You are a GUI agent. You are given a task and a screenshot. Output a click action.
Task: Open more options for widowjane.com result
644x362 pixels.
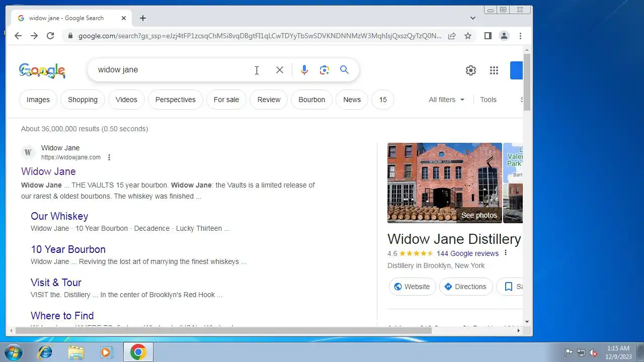109,157
